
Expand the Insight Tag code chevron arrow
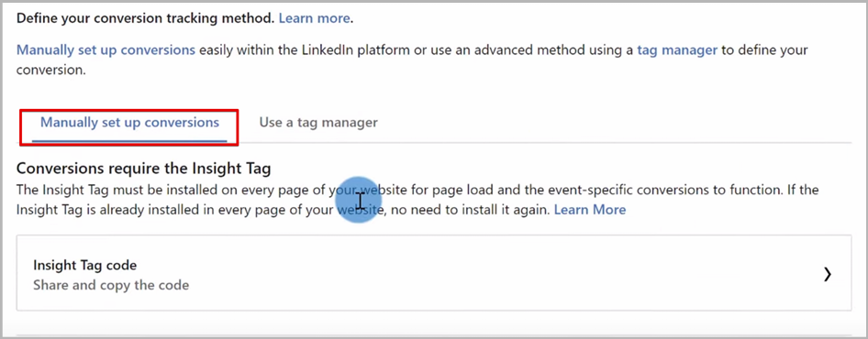click(x=828, y=274)
